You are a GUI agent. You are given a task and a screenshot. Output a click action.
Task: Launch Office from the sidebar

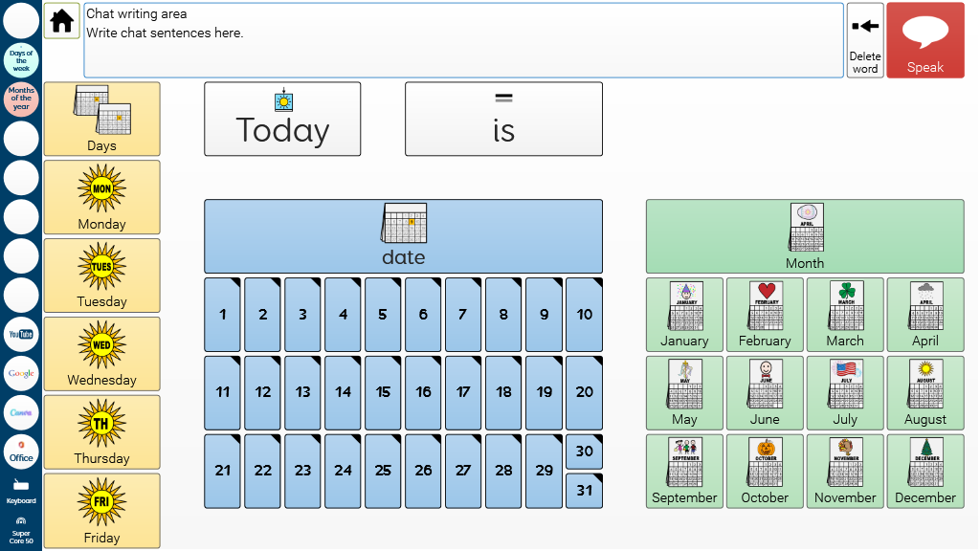21,452
